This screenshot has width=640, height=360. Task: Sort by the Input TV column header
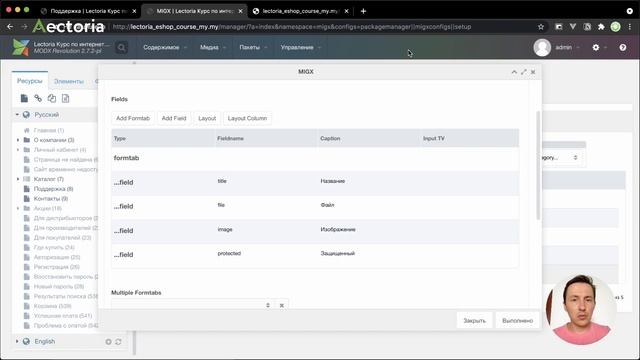469,138
